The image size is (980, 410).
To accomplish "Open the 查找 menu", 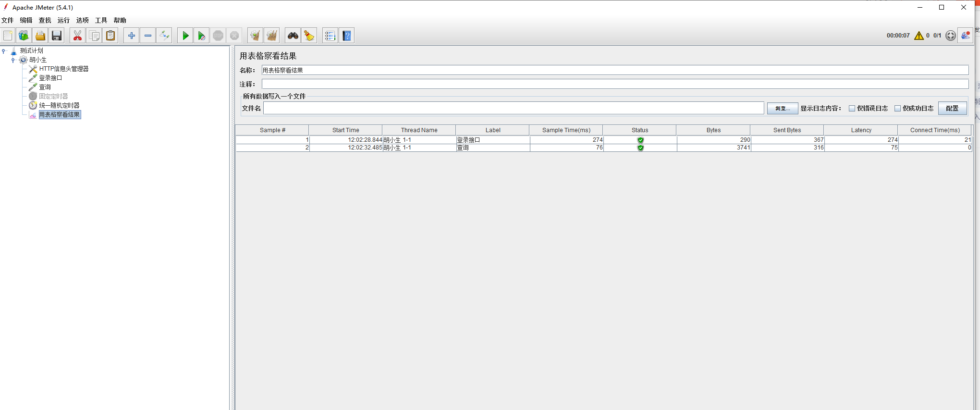I will click(45, 20).
